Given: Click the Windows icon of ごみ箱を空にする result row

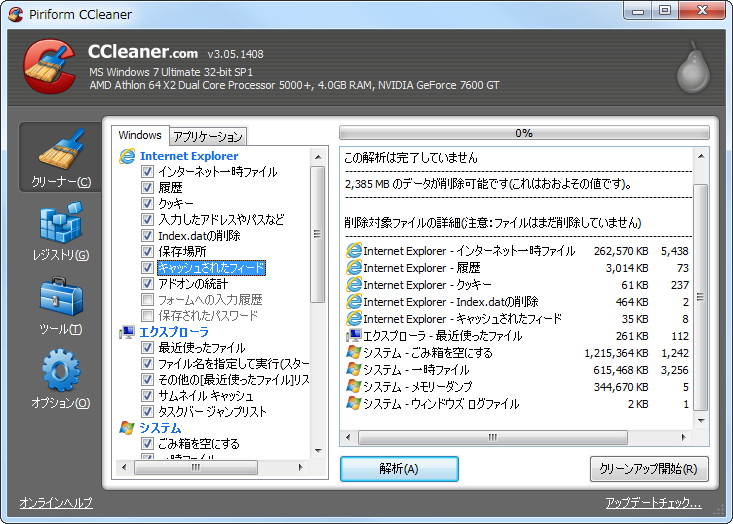Looking at the screenshot, I should click(x=354, y=352).
